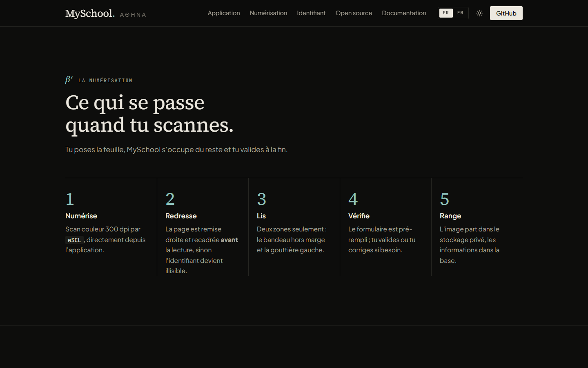588x368 pixels.
Task: Click the subtitle starting 'Tu poses la feuille'
Action: (176, 150)
